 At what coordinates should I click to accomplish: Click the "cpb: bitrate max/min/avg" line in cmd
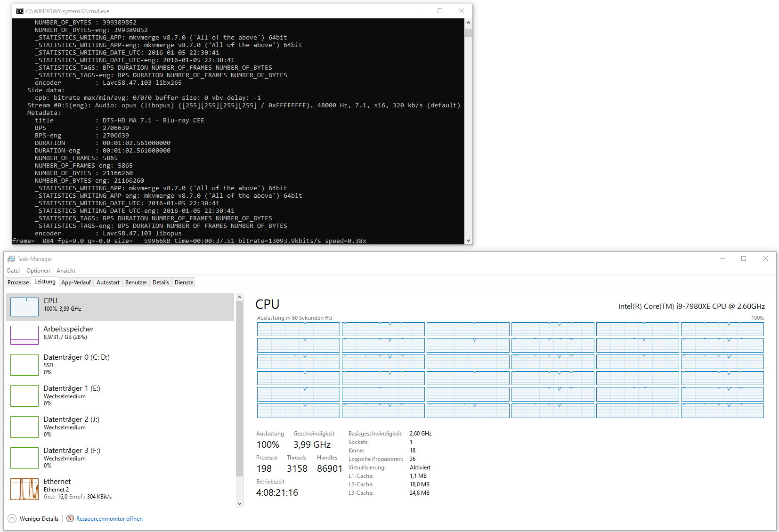pos(147,98)
